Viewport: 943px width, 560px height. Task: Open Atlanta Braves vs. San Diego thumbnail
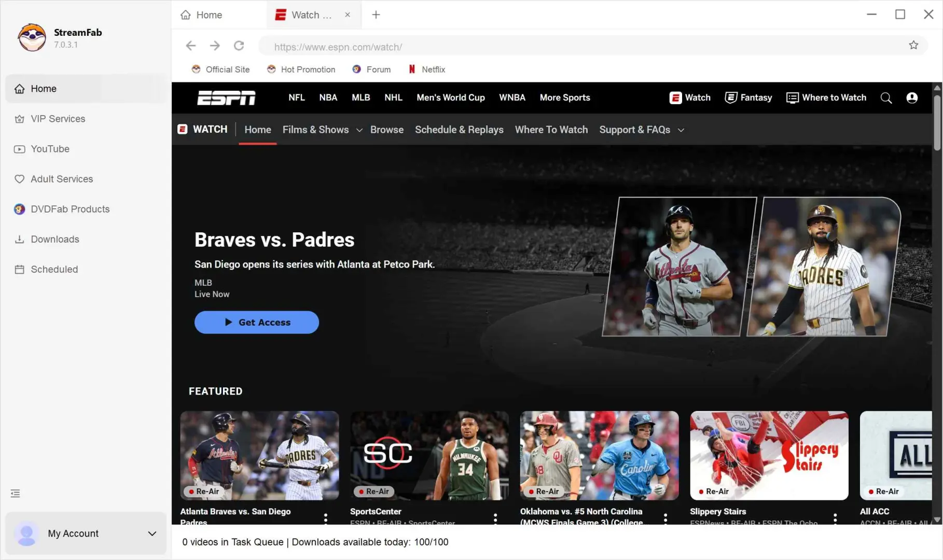click(x=259, y=456)
